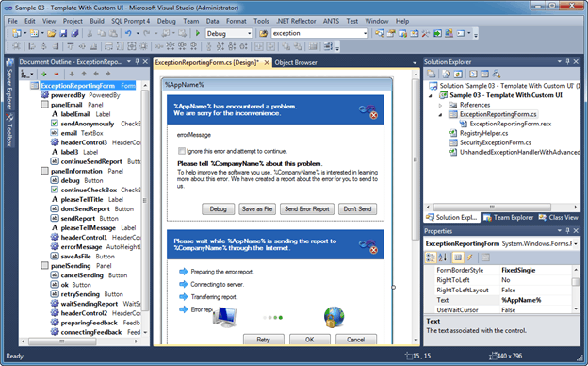Screen dimensions: 588x366
Task: Expand the References folder node
Action: tap(440, 105)
